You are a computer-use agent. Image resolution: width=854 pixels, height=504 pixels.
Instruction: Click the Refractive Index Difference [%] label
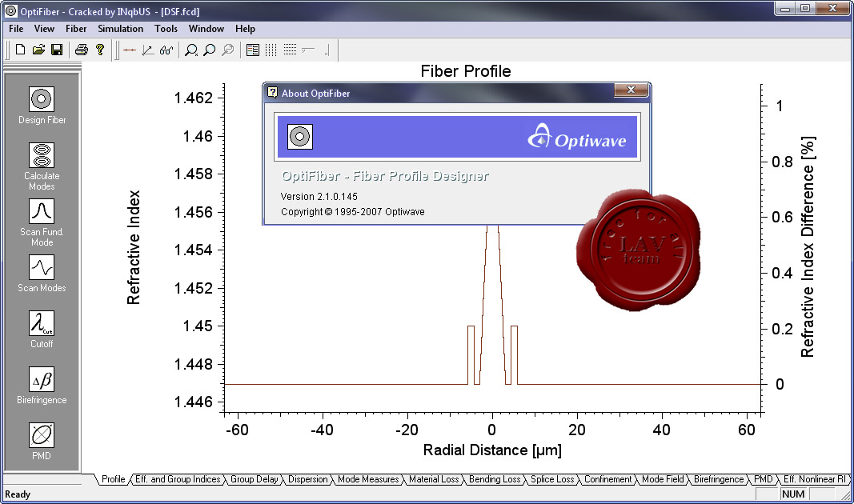coord(807,246)
